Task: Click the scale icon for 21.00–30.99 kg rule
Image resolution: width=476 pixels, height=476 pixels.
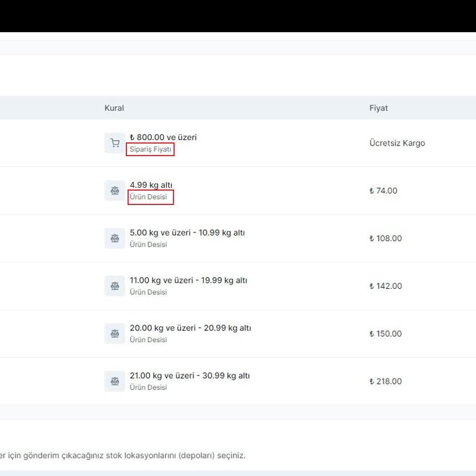Action: coord(115,381)
